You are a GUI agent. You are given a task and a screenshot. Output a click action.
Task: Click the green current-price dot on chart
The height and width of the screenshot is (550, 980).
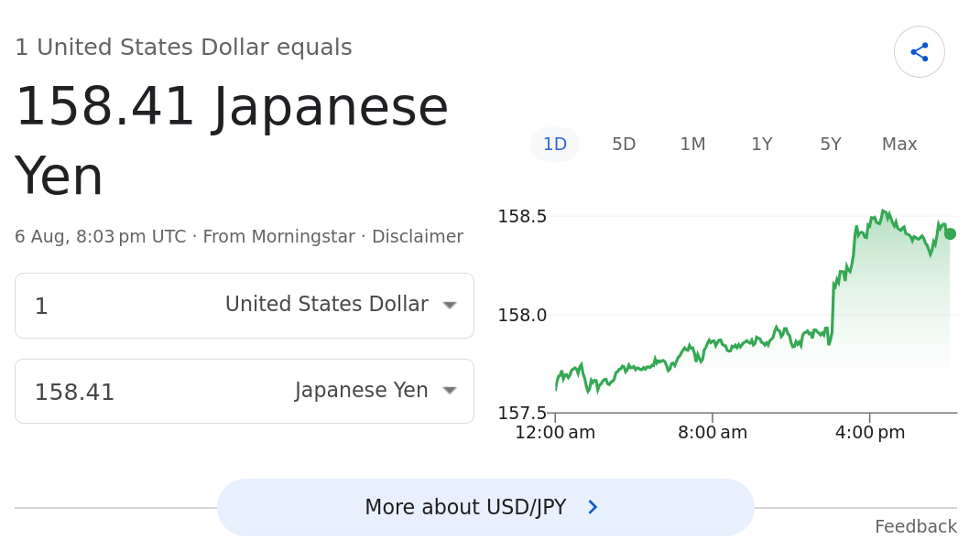pos(950,234)
